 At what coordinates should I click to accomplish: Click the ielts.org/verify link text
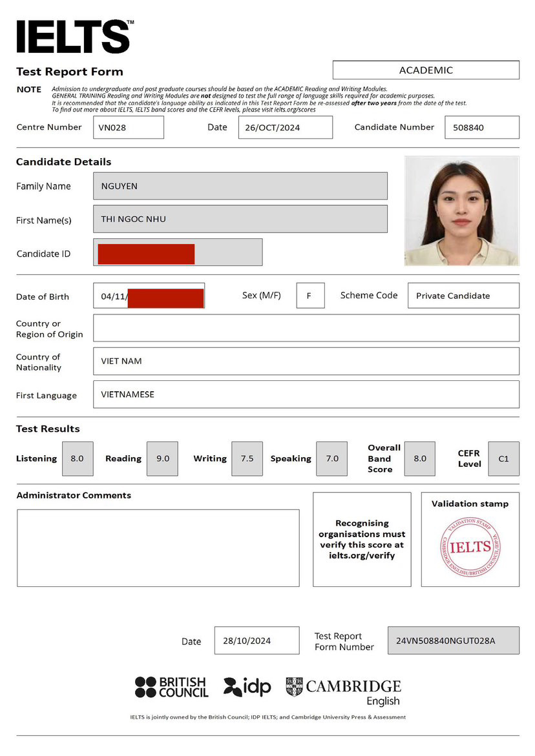[x=361, y=555]
